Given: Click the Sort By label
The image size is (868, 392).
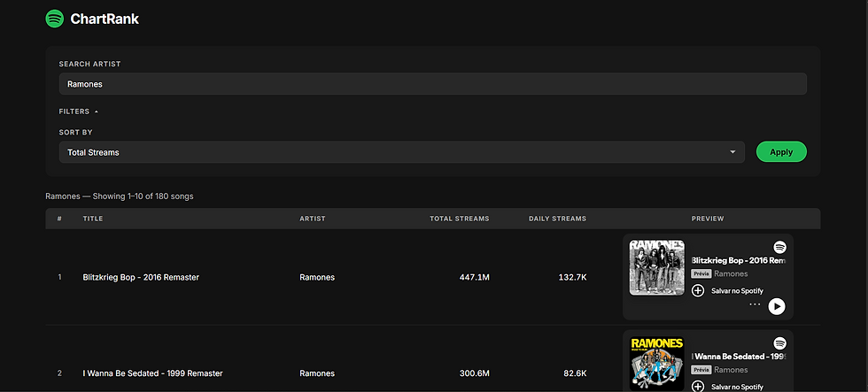Looking at the screenshot, I should pyautogui.click(x=76, y=133).
